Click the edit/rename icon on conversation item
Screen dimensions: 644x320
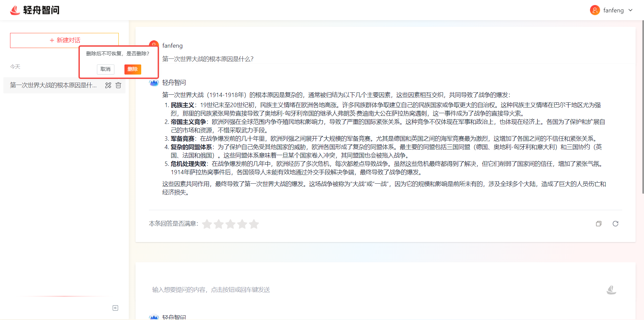click(108, 85)
